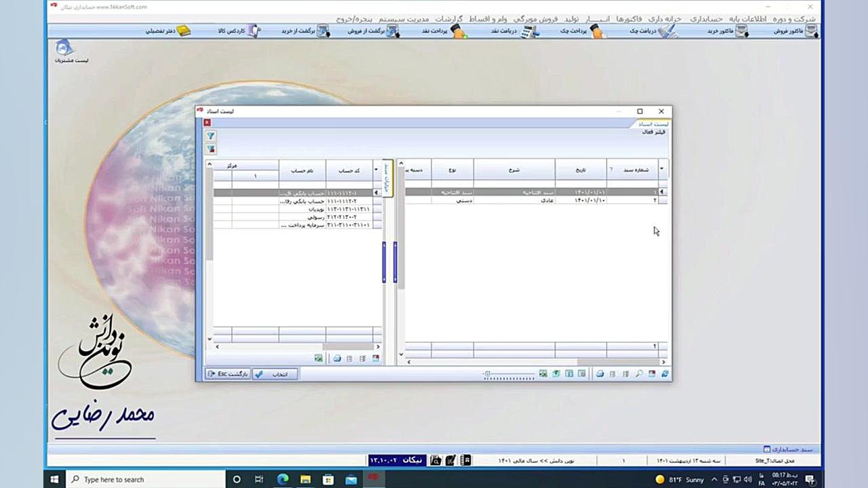Open the دفتر تفصیلی ledger tool
This screenshot has height=488, width=868.
click(x=168, y=31)
